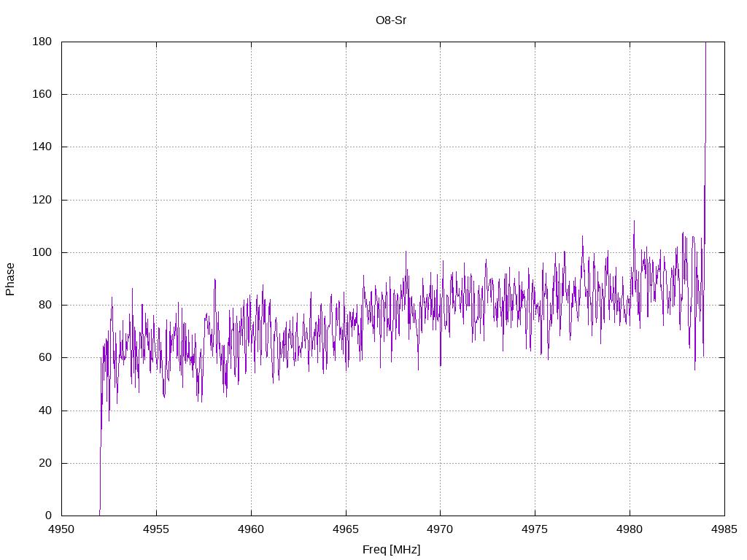Viewport: 747px width, 560px height.
Task: Click the plot title "O8-Sr"
Action: point(391,20)
